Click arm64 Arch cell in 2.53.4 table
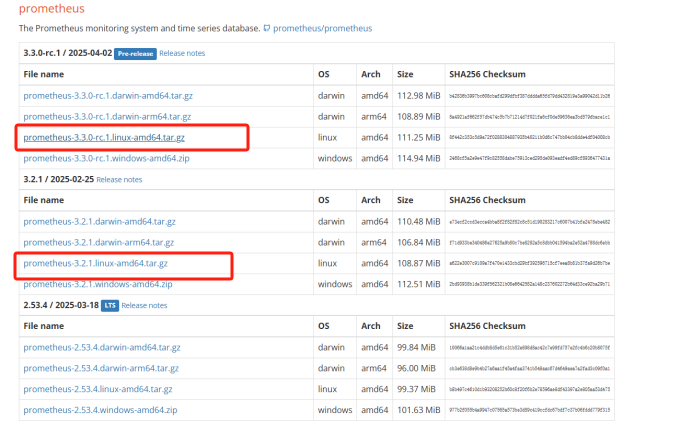Screen dimensions: 692x436 [373, 368]
